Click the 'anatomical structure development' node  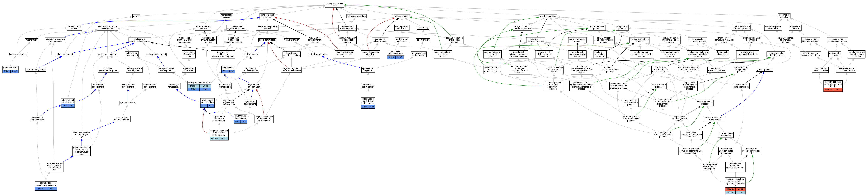tap(107, 28)
